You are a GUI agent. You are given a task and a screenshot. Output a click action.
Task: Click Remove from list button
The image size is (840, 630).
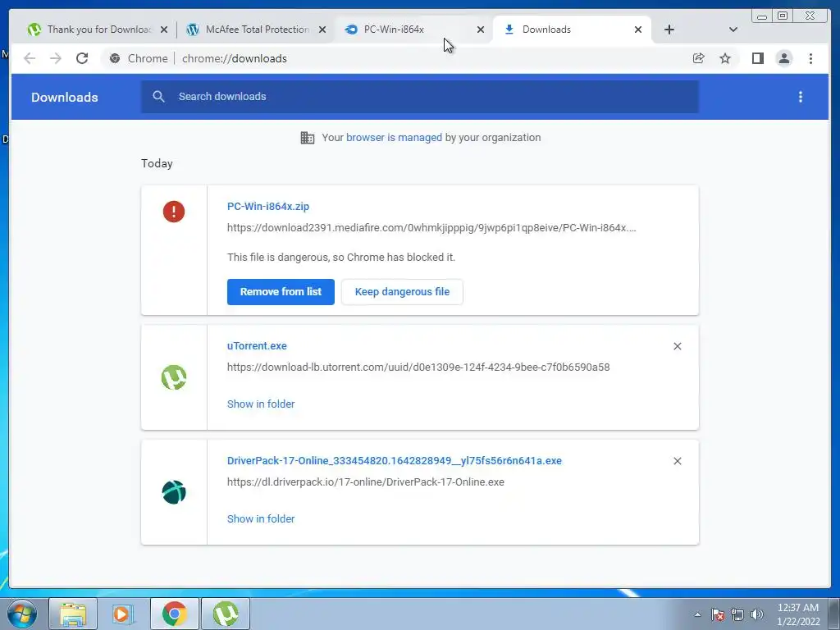(x=281, y=292)
